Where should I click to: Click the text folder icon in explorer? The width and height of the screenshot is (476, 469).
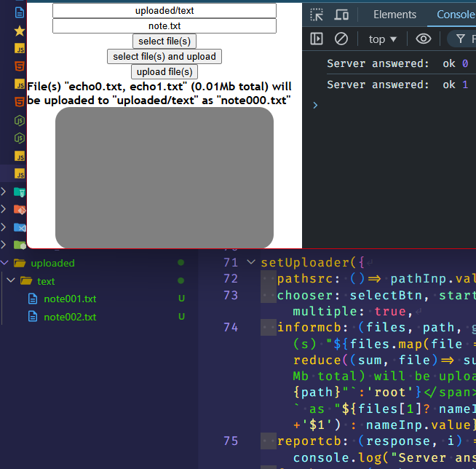point(26,281)
